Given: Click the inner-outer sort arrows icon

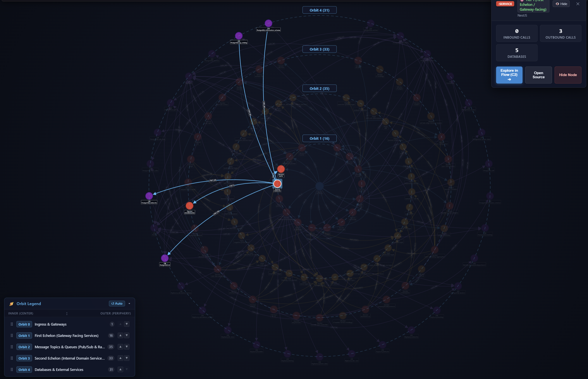Looking at the screenshot, I should click(67, 313).
